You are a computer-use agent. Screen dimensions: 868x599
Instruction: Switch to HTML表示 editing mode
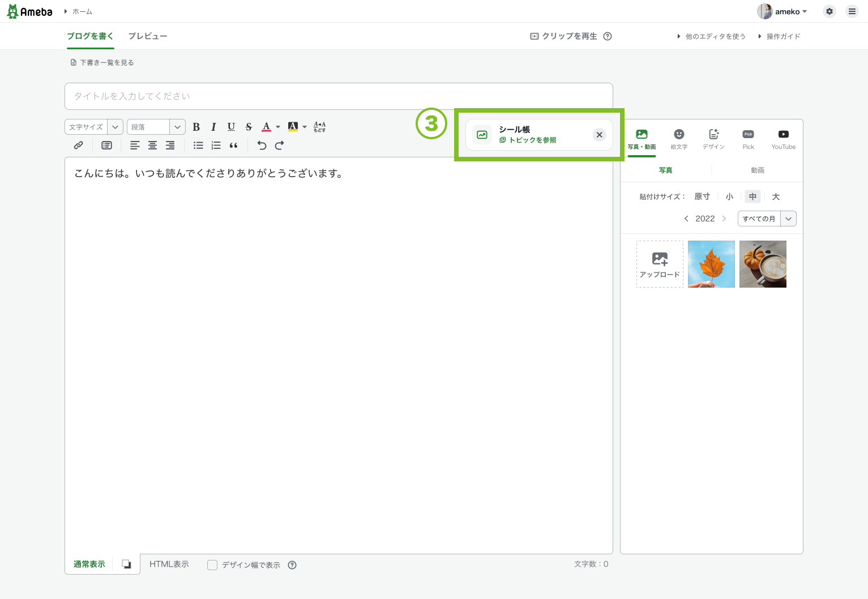click(x=169, y=564)
